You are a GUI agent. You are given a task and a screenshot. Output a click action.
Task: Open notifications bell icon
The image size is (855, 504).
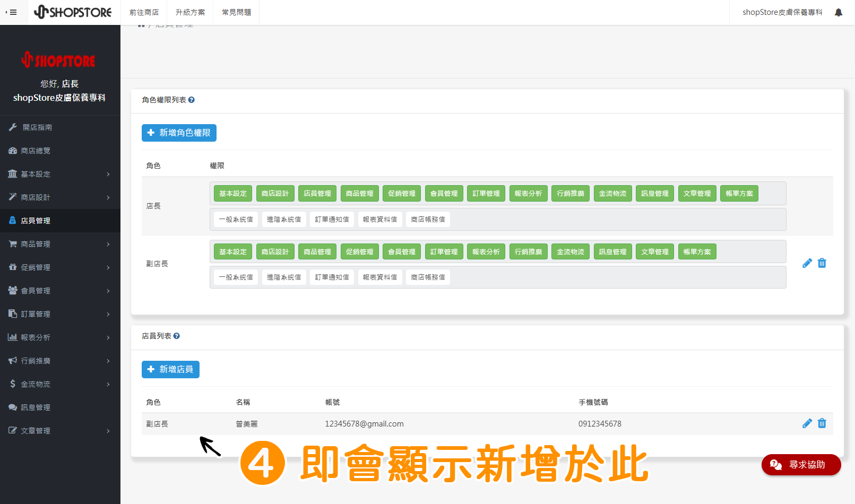pyautogui.click(x=839, y=12)
